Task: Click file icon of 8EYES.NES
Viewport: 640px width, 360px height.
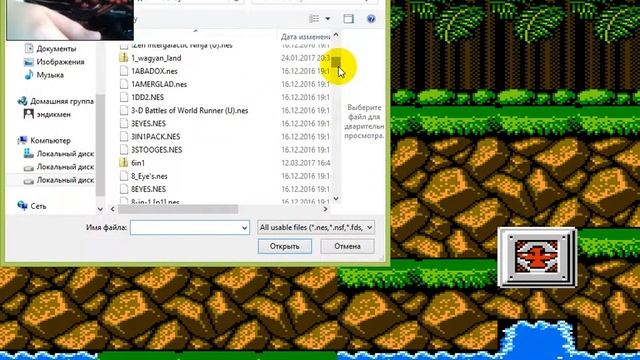Action: point(124,189)
